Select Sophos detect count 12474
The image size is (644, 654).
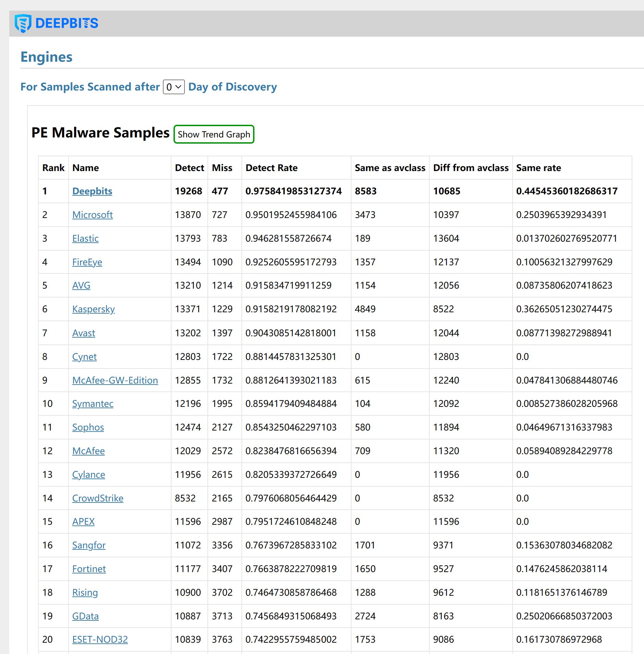(188, 427)
